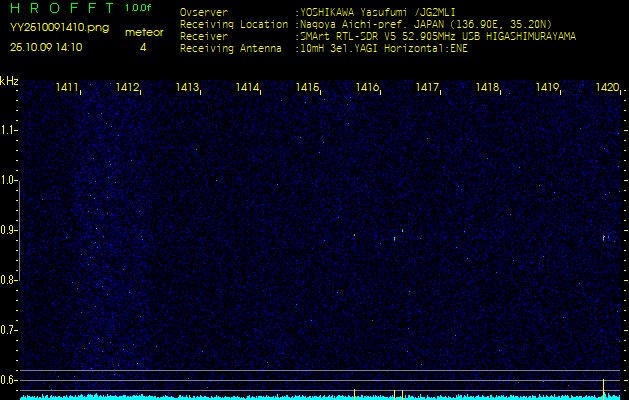This screenshot has width=629, height=400.
Task: Click the 1418 time axis label
Action: (x=487, y=87)
